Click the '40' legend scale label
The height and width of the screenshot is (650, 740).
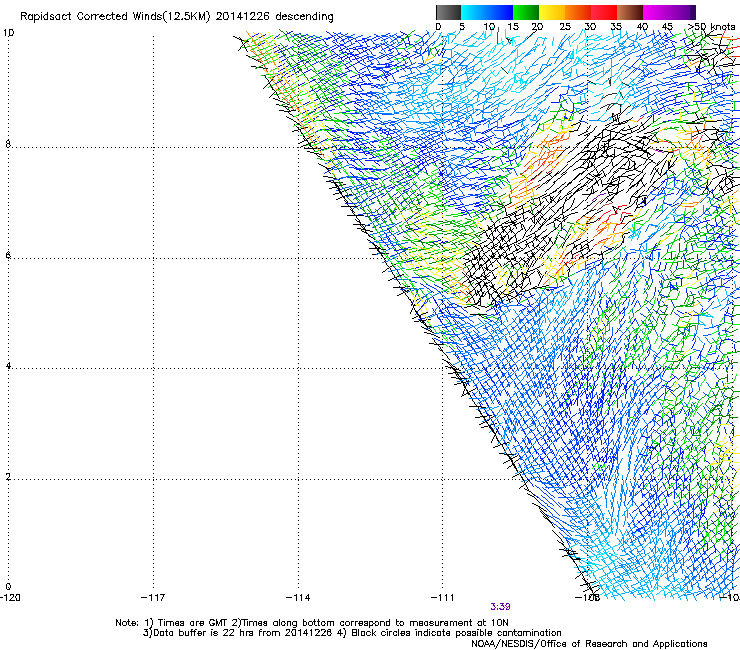[642, 26]
